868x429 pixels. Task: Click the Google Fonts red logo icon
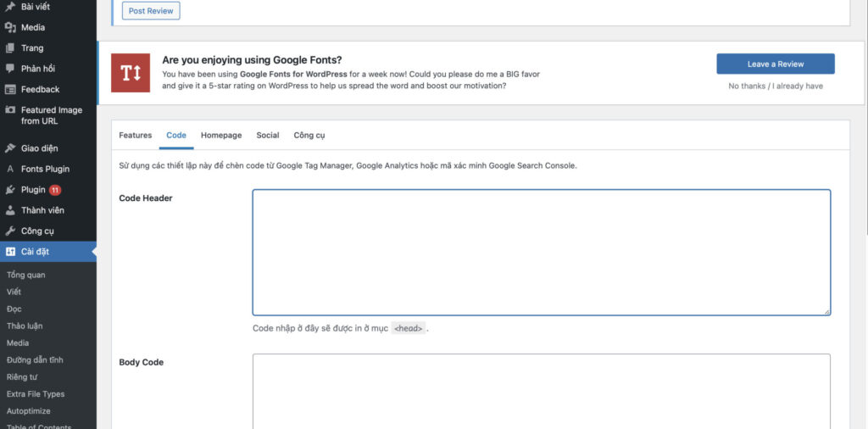click(x=131, y=73)
